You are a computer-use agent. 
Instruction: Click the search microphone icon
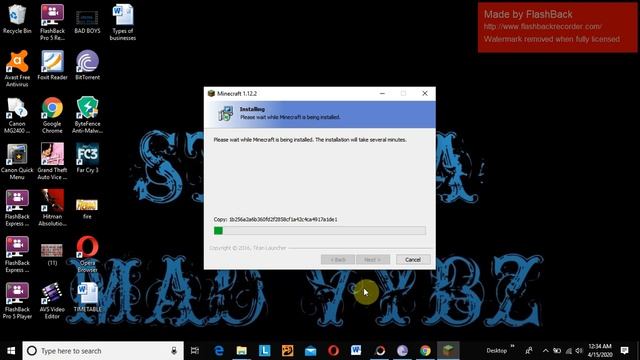point(174,351)
